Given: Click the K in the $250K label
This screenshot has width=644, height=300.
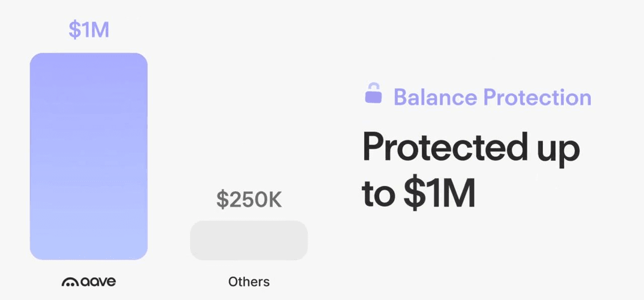Looking at the screenshot, I should click(x=275, y=200).
